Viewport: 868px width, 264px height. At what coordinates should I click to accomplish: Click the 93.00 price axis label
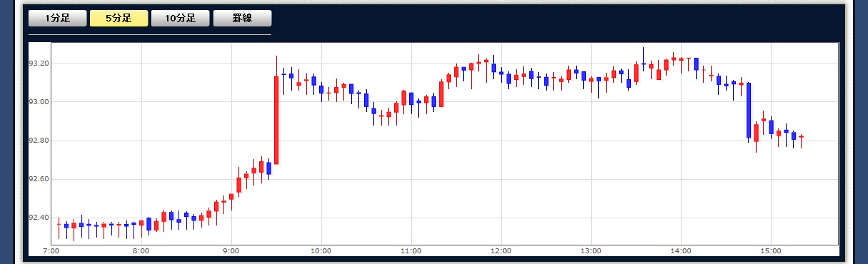click(x=39, y=102)
